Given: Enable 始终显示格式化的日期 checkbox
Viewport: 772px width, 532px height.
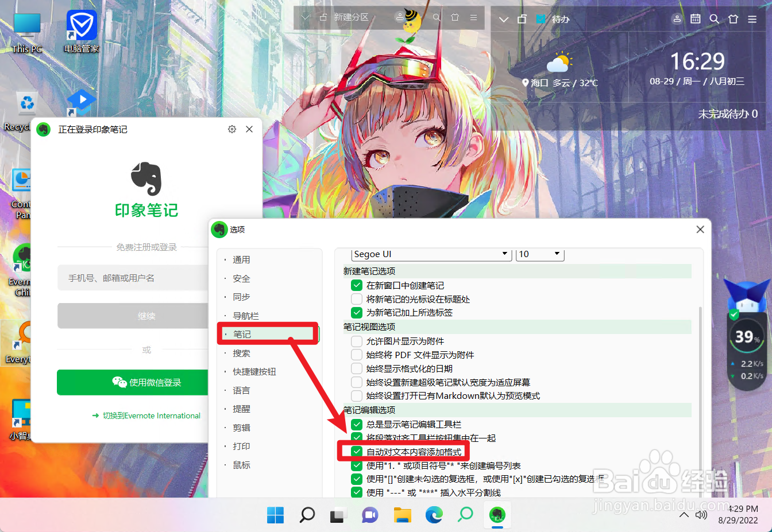Looking at the screenshot, I should (357, 368).
